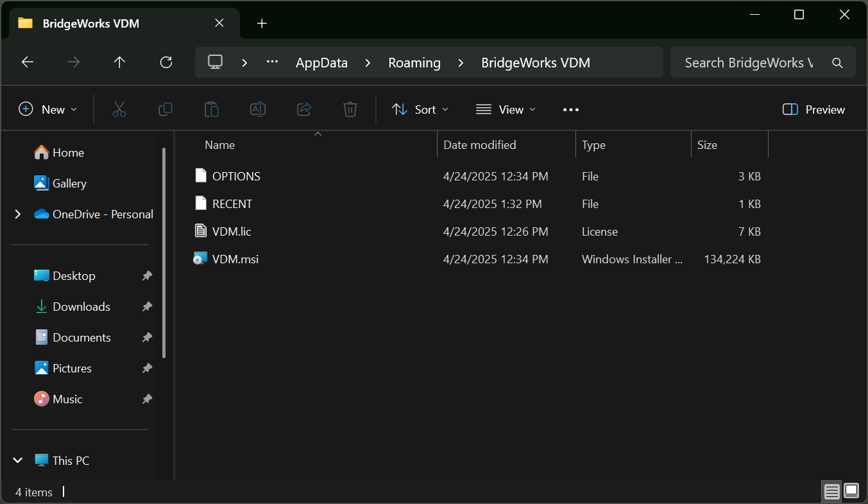Add a new tab

[262, 24]
